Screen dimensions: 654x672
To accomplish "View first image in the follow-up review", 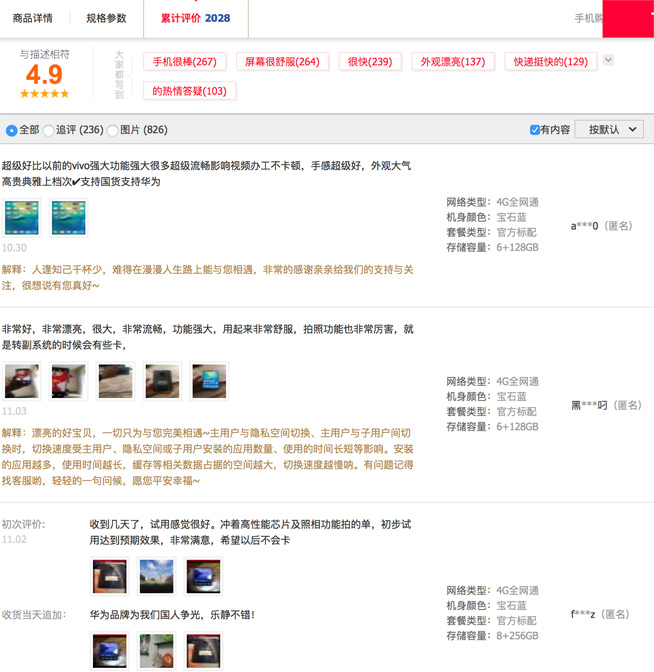I will (x=109, y=650).
